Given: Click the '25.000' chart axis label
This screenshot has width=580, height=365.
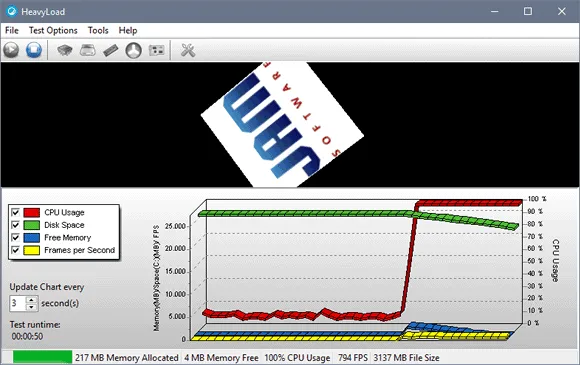Looking at the screenshot, I should tap(175, 226).
